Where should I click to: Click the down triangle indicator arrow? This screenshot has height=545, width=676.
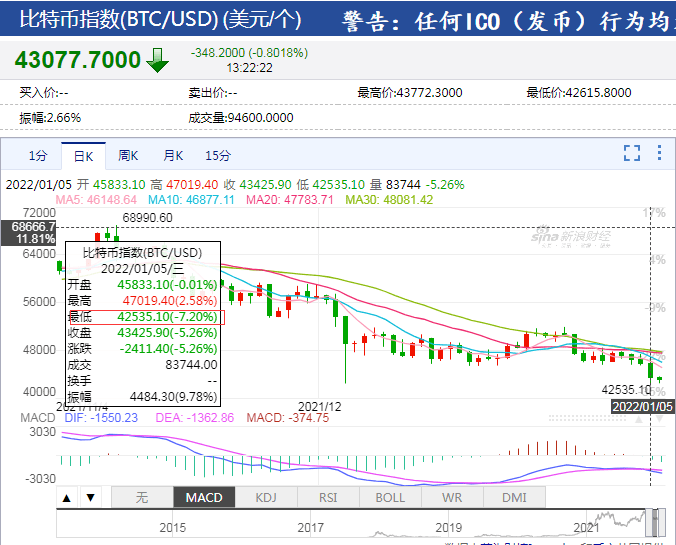tap(91, 498)
